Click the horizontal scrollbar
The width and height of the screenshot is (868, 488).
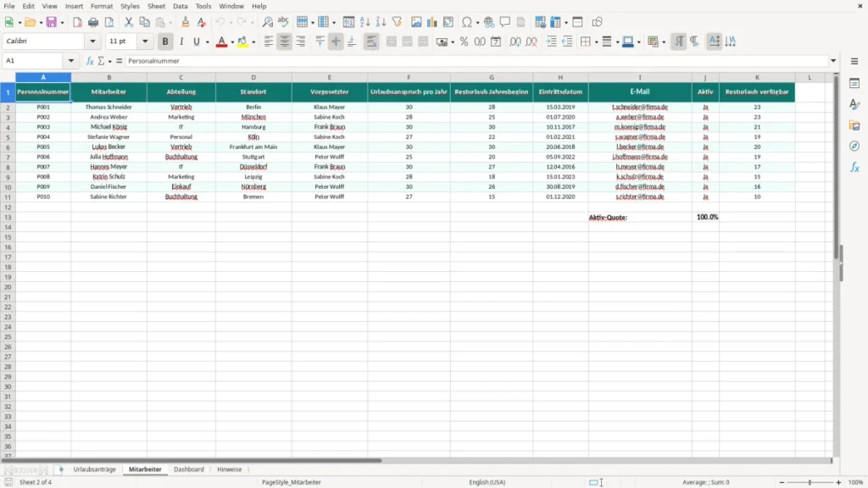(x=192, y=460)
